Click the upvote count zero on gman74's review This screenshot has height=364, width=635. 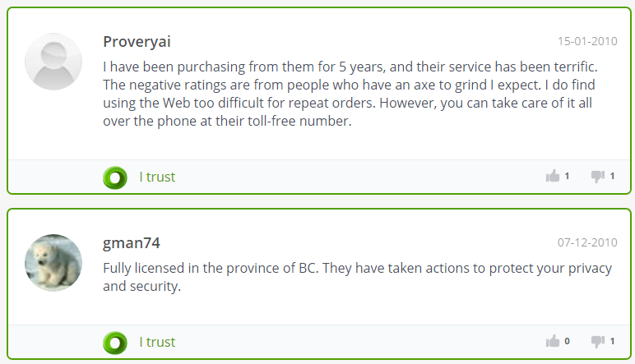click(567, 341)
